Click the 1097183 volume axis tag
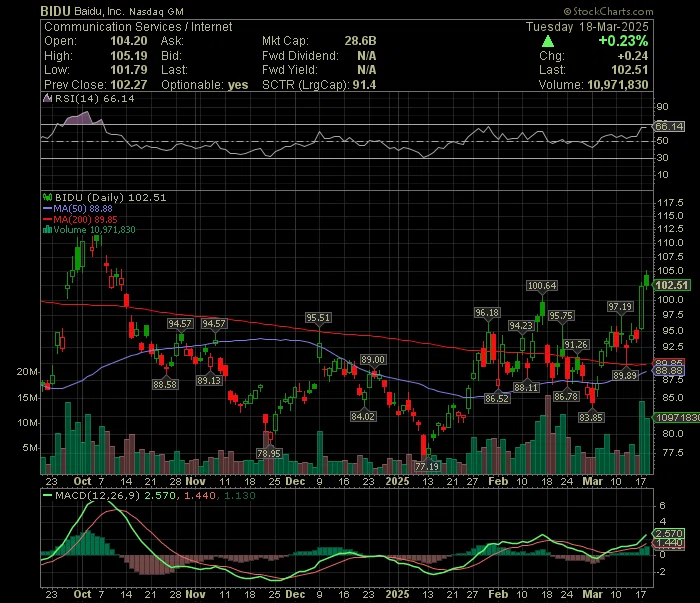This screenshot has height=603, width=700. pyautogui.click(x=676, y=417)
